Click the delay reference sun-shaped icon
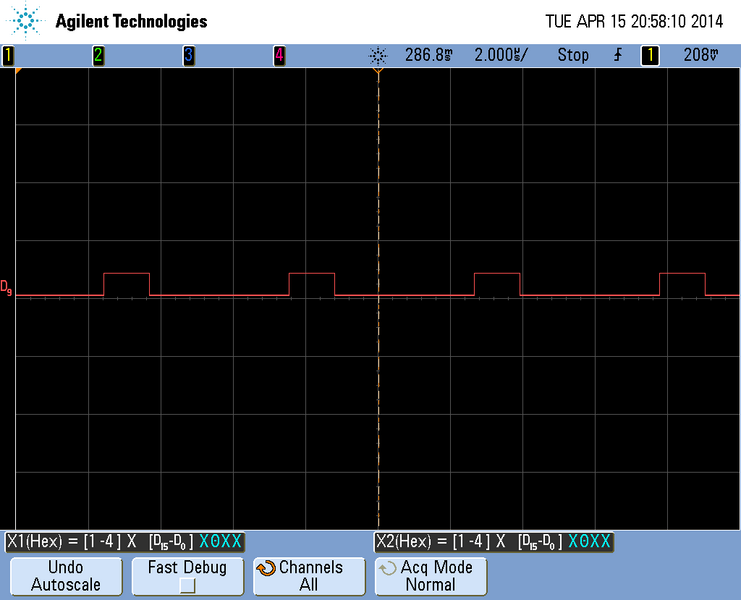 [377, 56]
